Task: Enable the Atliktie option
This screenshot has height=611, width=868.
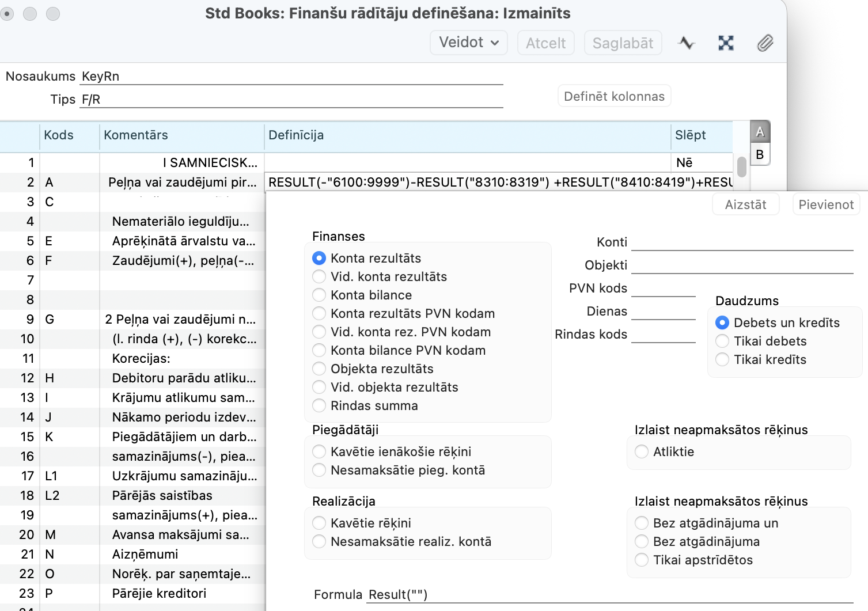Action: coord(642,452)
